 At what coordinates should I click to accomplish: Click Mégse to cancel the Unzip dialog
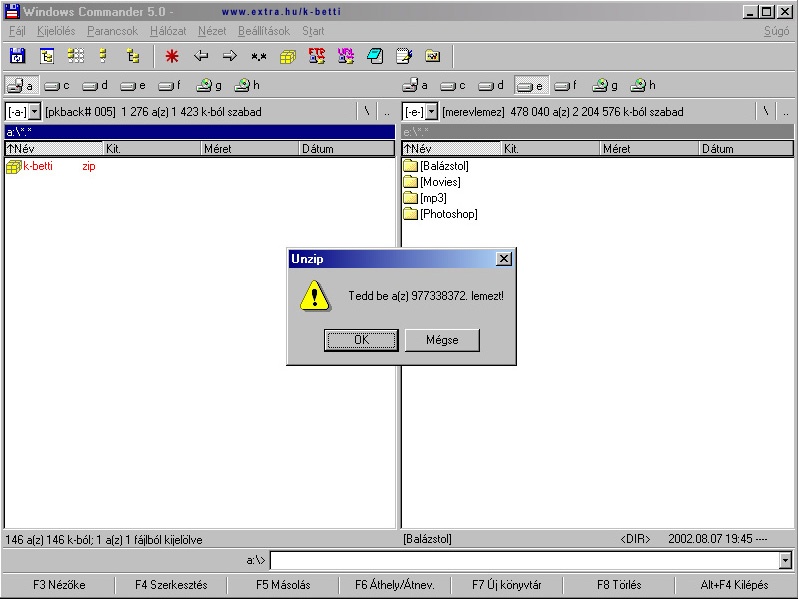click(x=441, y=340)
